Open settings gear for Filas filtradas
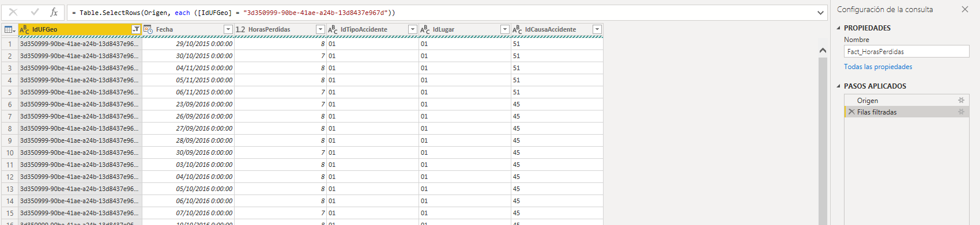 [961, 112]
